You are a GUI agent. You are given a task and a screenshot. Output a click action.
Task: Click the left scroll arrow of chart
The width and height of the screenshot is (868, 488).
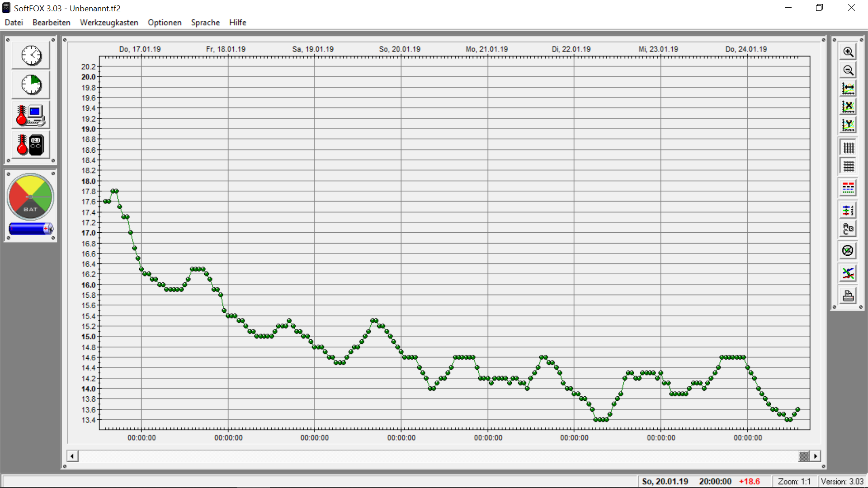72,456
